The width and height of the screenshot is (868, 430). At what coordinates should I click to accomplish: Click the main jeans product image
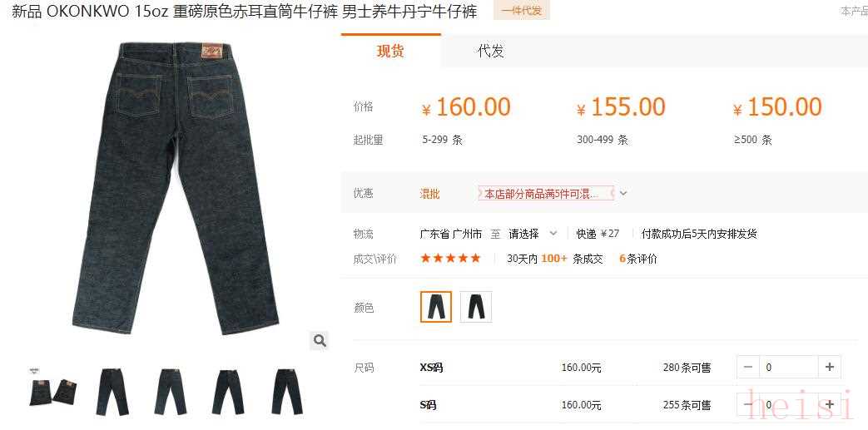coord(176,189)
